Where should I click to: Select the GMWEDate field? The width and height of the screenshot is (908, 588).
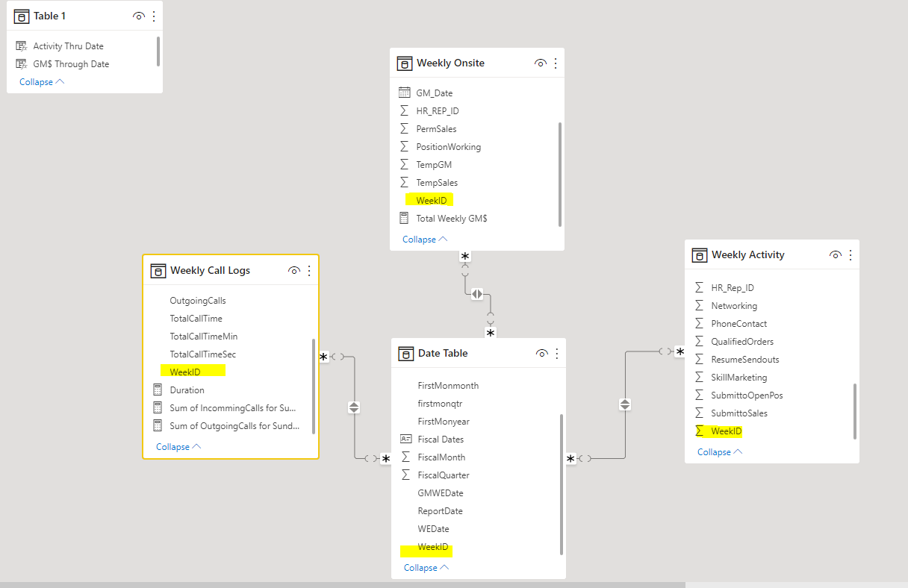point(441,493)
